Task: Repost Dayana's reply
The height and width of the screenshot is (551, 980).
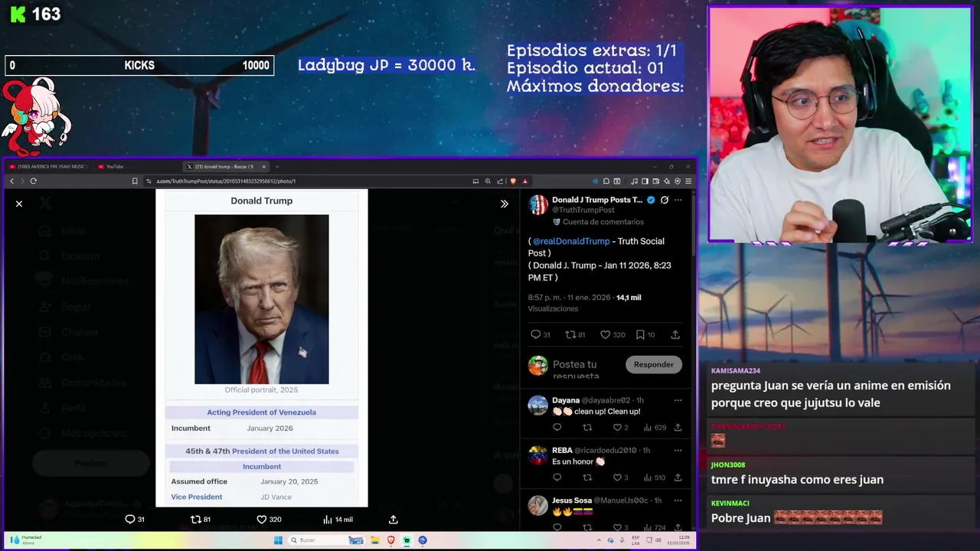Action: pos(587,428)
